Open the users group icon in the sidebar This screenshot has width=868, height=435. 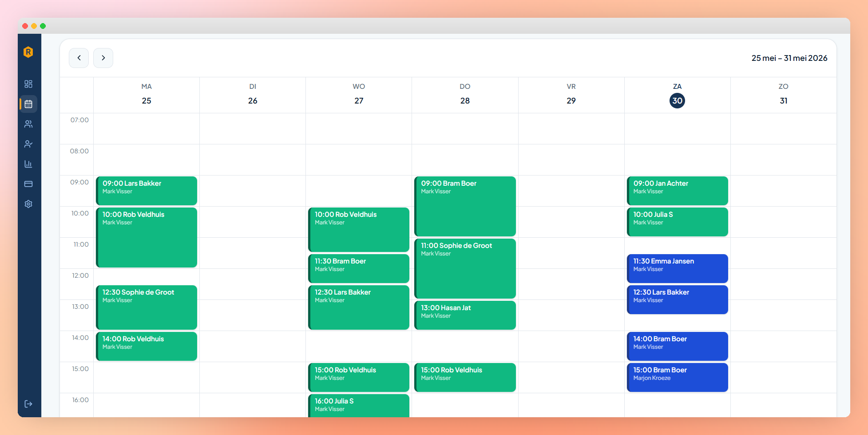click(28, 124)
